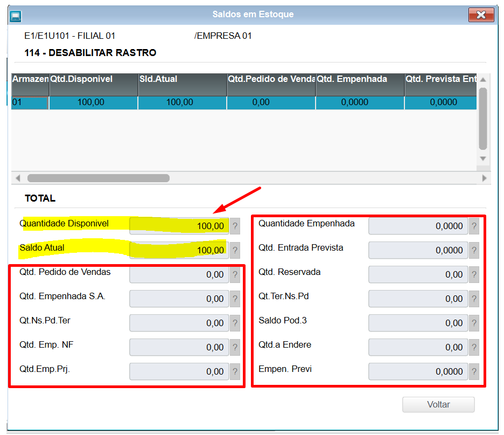The image size is (504, 435).
Task: Click the E1/E1U101 - FILIAL 01 text
Action: click(x=70, y=36)
